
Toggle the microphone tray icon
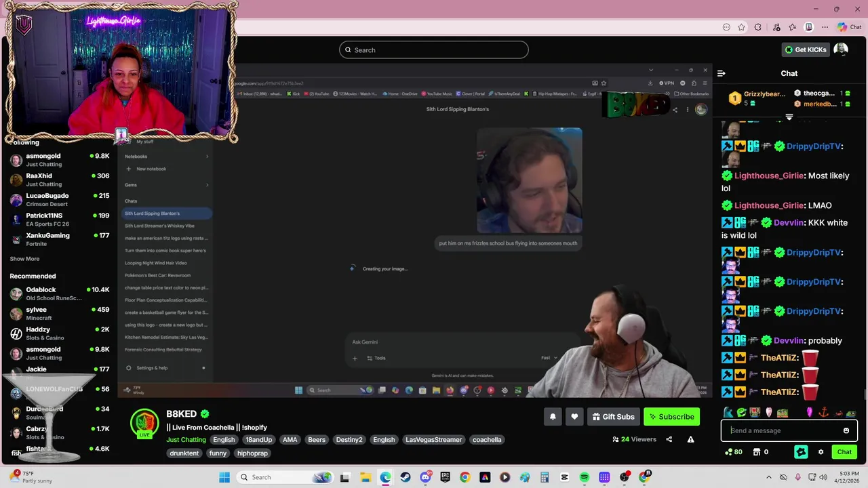[x=798, y=477]
